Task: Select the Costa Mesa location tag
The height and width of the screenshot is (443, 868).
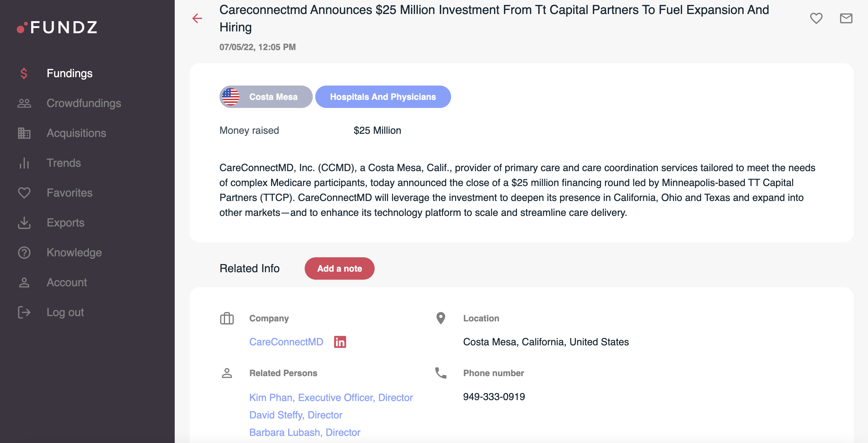Action: tap(266, 97)
